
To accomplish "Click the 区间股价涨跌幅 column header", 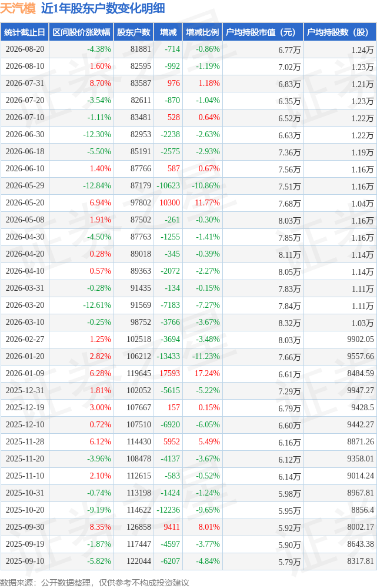I will tap(81, 32).
